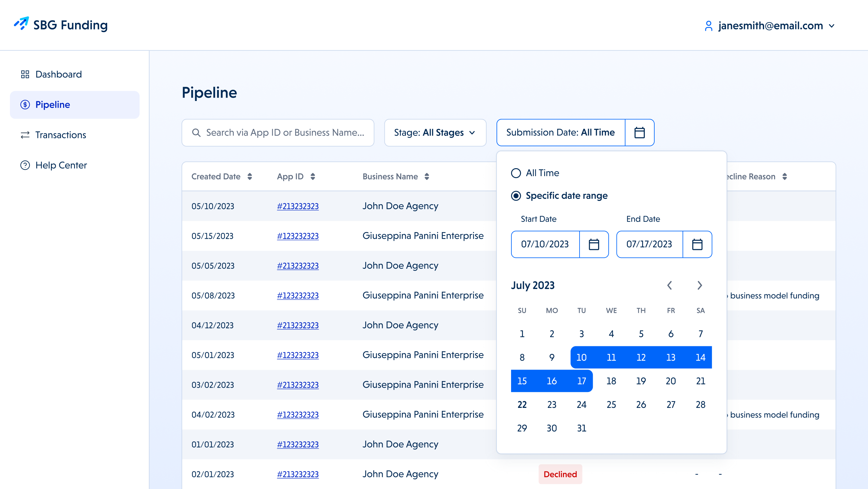This screenshot has height=489, width=868.
Task: Go to Transactions in the sidebar
Action: [74, 135]
